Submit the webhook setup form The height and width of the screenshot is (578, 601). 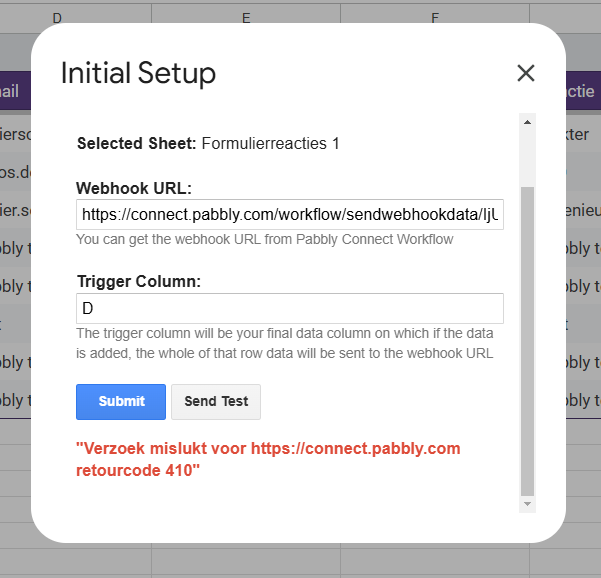(121, 402)
